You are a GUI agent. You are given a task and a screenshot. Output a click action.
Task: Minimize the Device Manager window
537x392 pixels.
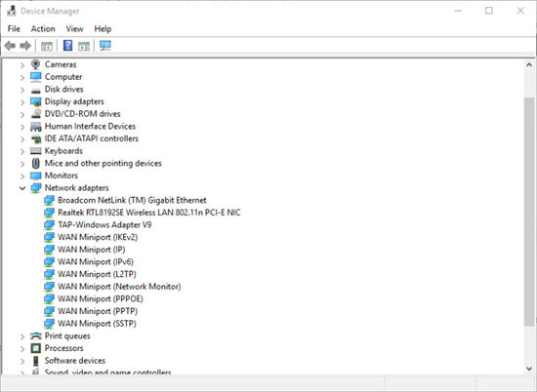tap(458, 11)
